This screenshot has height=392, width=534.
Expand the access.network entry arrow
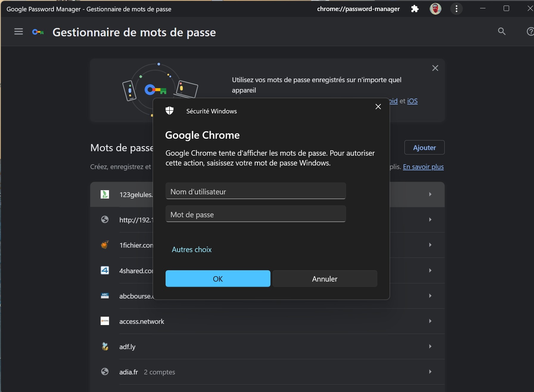tap(430, 321)
